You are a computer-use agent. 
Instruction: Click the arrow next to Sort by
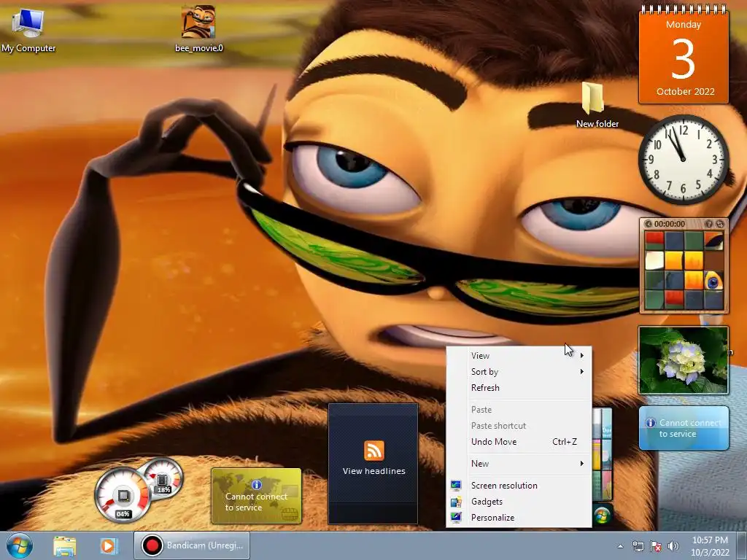point(581,371)
